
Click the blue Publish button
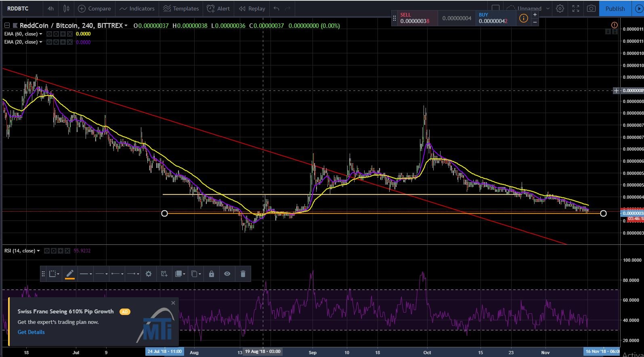coord(615,8)
